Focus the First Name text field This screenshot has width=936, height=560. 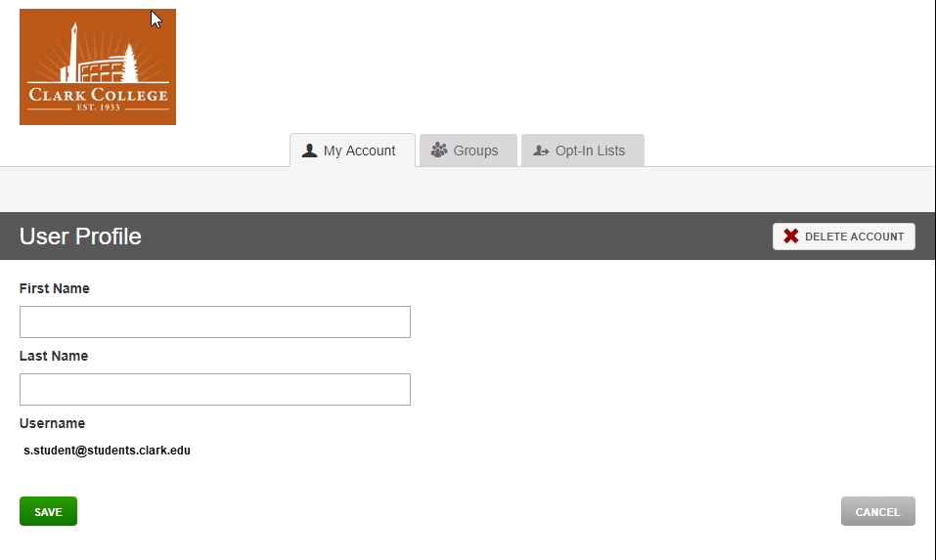(x=215, y=323)
